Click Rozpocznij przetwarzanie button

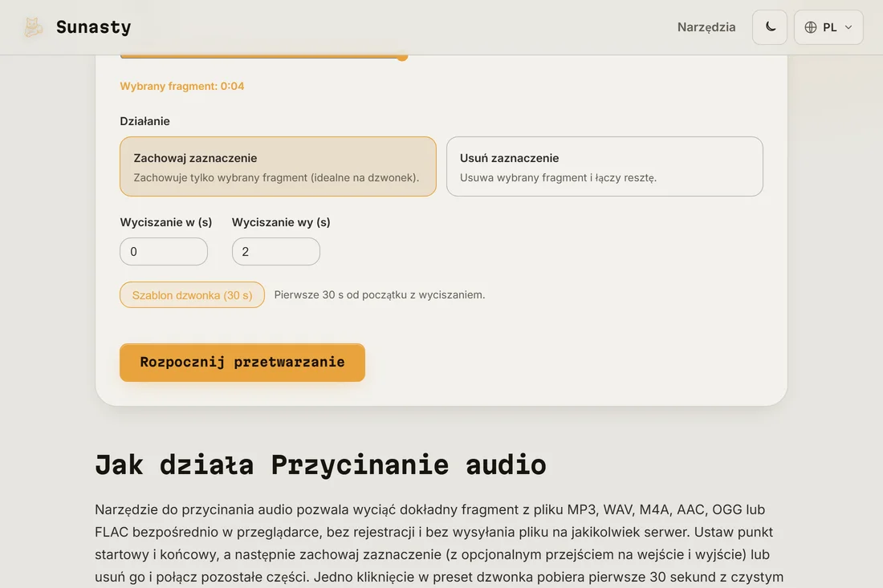[242, 363]
